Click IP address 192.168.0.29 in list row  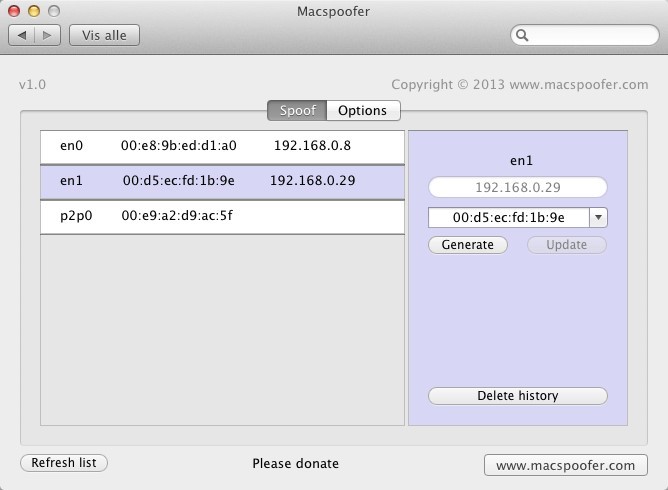[x=313, y=181]
